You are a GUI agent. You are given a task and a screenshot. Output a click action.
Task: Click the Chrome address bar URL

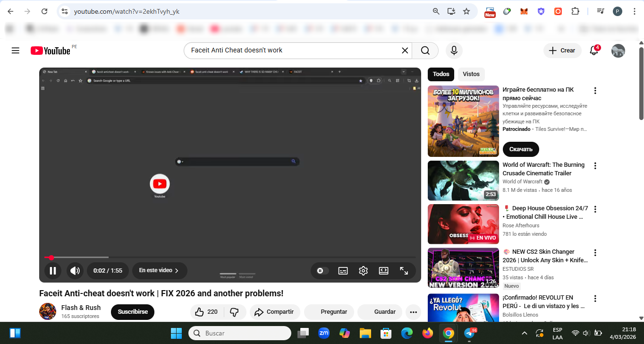pyautogui.click(x=127, y=11)
